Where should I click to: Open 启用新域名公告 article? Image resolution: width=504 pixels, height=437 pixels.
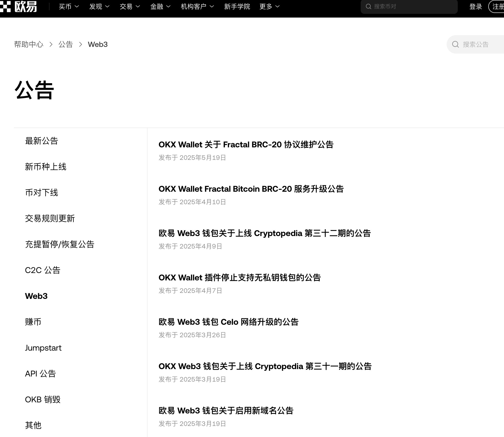click(226, 411)
